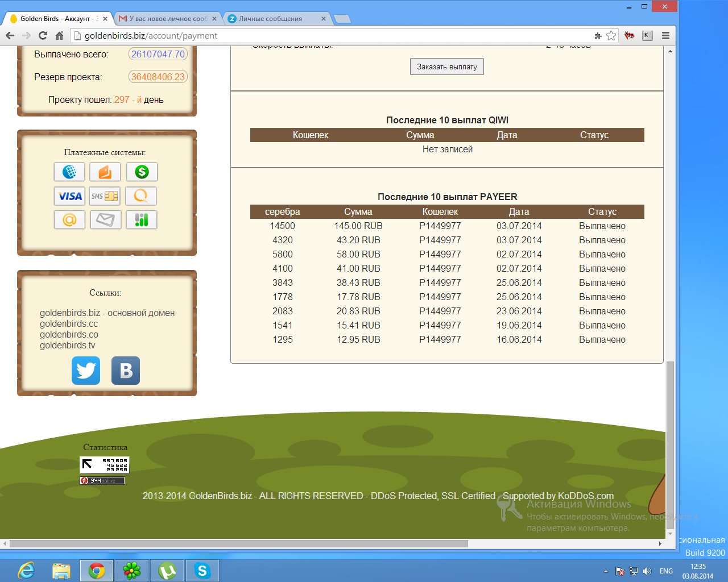Click the 26107047.70 Выплачено всего value

point(158,54)
